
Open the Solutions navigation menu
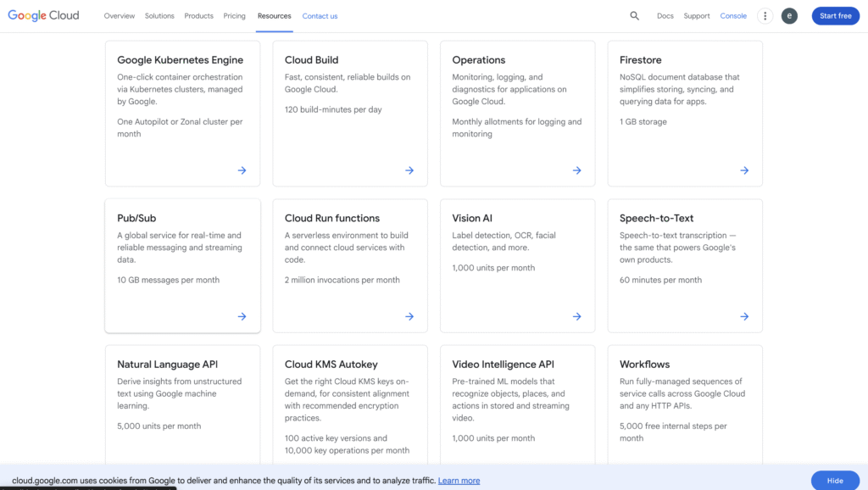tap(159, 16)
